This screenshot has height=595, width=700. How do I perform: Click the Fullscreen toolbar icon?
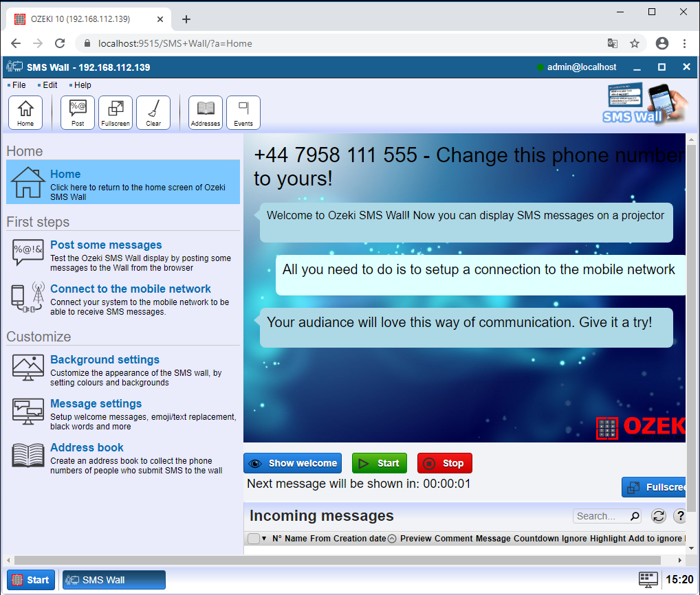[116, 113]
